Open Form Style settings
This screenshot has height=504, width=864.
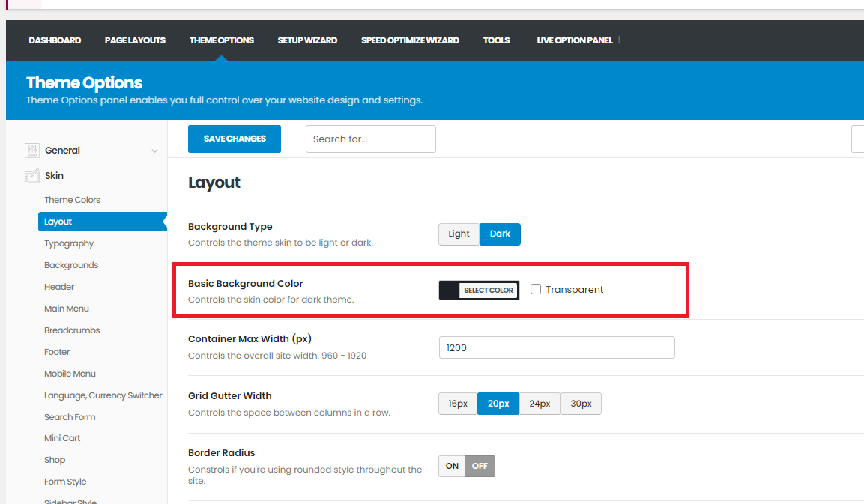click(x=65, y=482)
